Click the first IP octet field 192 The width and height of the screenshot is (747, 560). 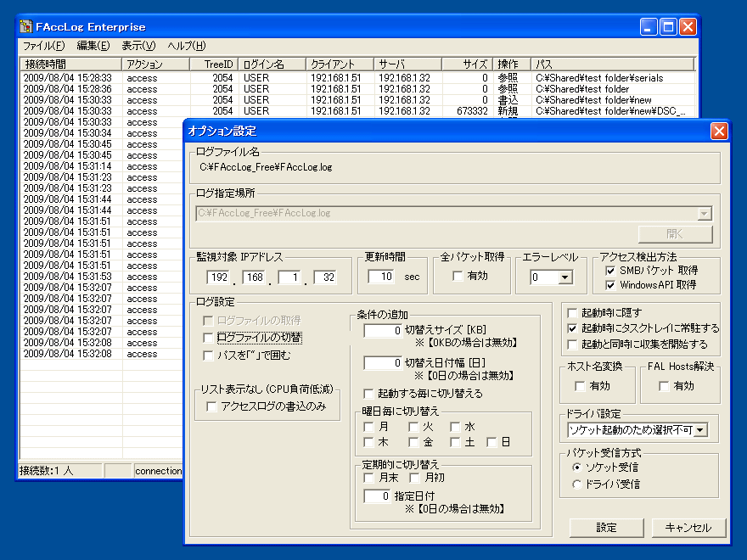click(x=218, y=277)
